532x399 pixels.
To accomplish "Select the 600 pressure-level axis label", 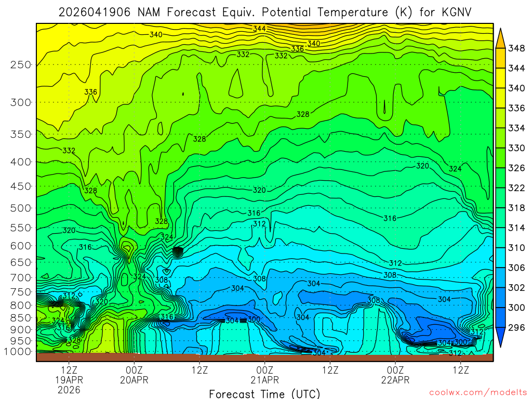I will click(x=21, y=246).
